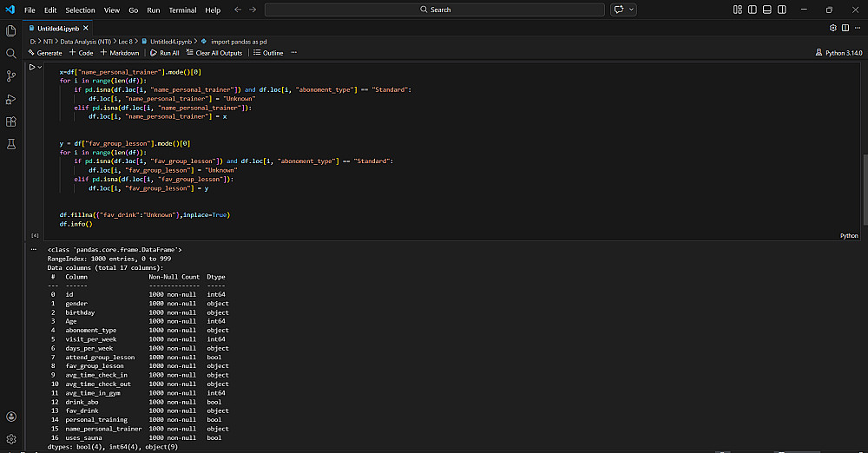The height and width of the screenshot is (453, 868).
Task: Open the Source Control view
Action: coord(11,76)
